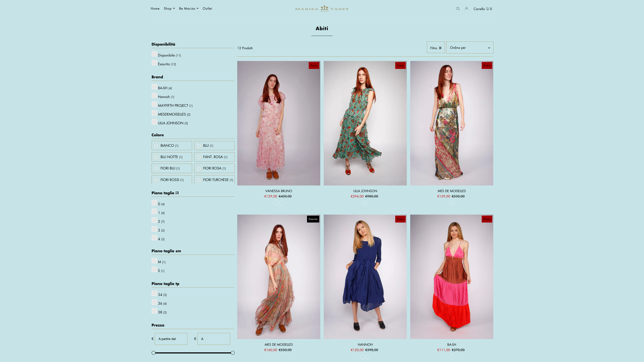The height and width of the screenshot is (362, 644).
Task: Select the color swatch under Ulla Johnson
Action: coord(365,203)
